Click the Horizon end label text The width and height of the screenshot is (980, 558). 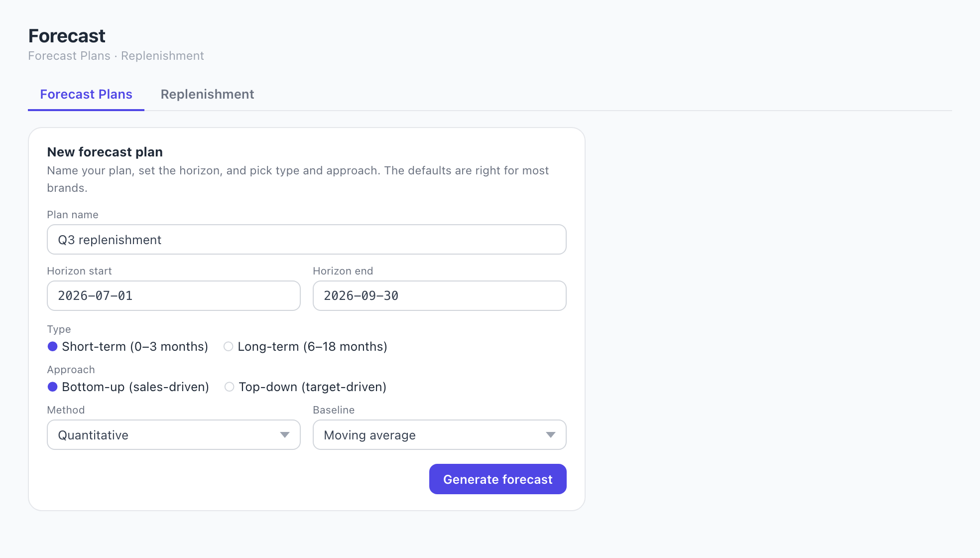[x=343, y=271]
